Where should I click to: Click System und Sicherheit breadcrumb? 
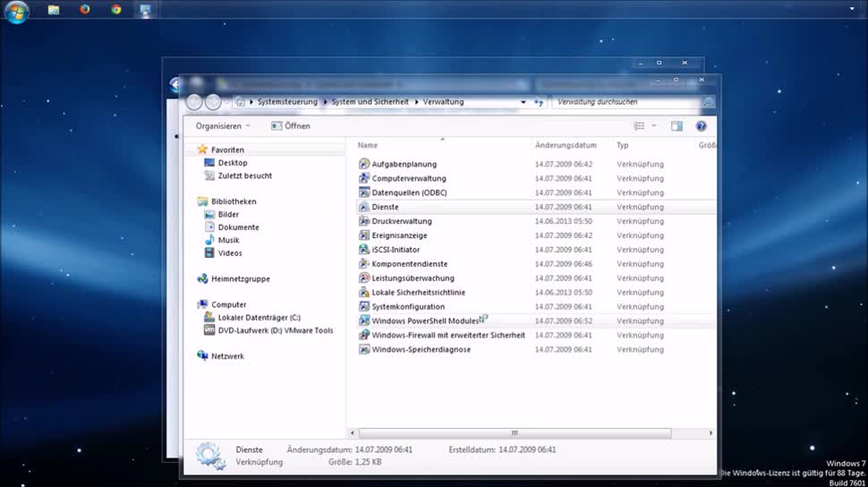tap(370, 102)
